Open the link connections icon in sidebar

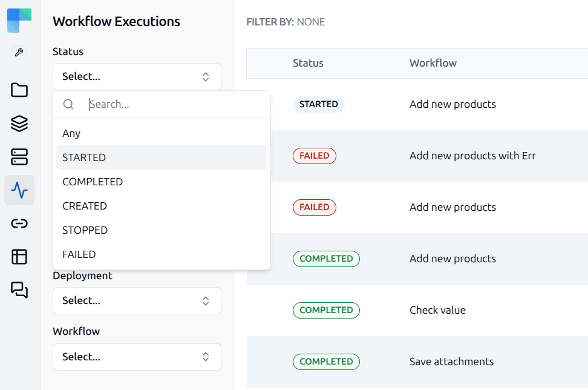point(19,223)
